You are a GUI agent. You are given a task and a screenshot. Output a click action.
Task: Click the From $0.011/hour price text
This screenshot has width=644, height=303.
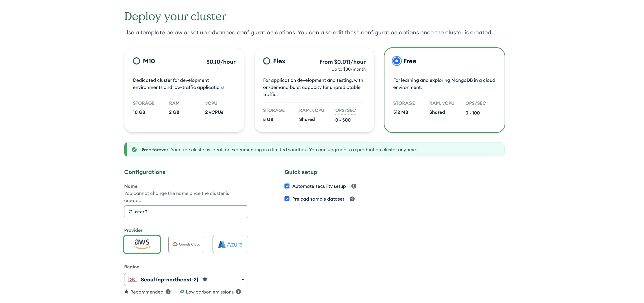pyautogui.click(x=342, y=62)
